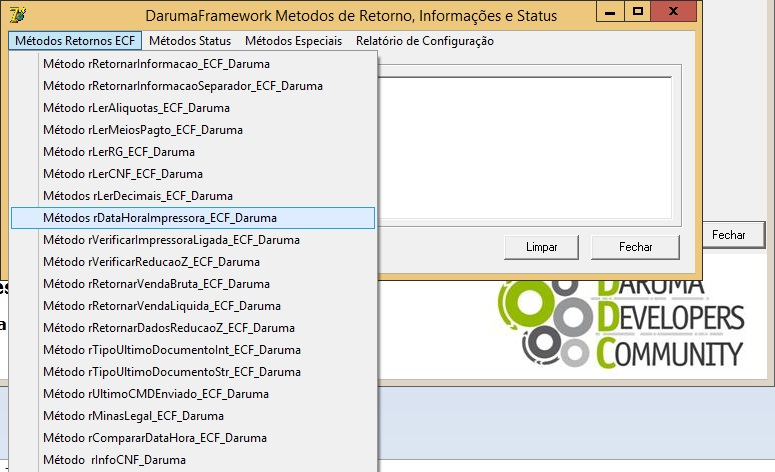775x472 pixels.
Task: Select Método rRetornarInformacaoSeparador_ECF_Daruma
Action: pos(193,86)
